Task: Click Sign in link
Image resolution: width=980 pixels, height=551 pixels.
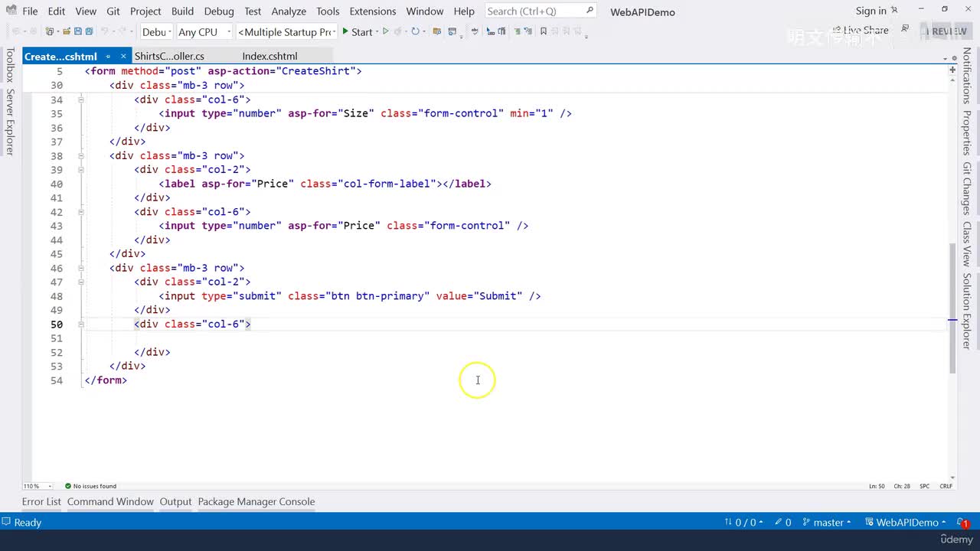Action: [871, 11]
